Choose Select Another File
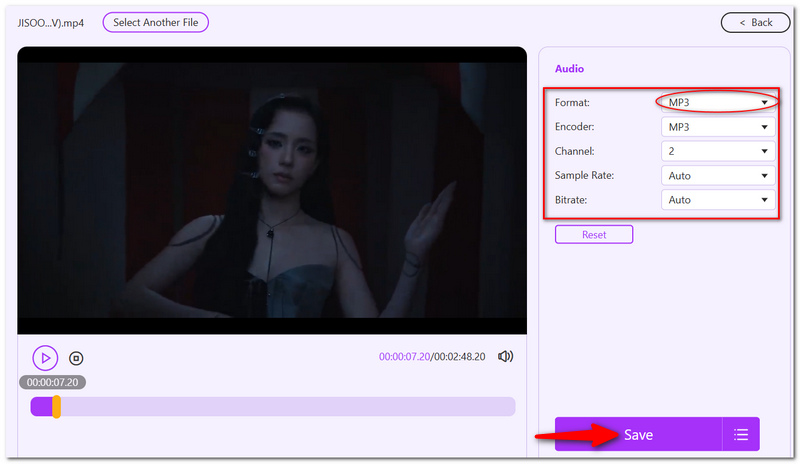The height and width of the screenshot is (464, 800). pos(156,22)
